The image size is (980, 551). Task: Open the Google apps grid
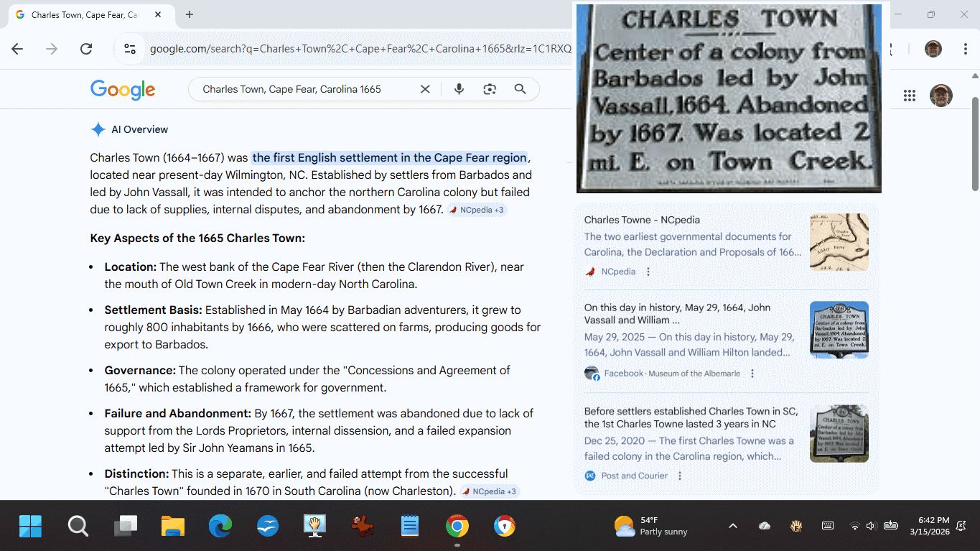tap(910, 96)
